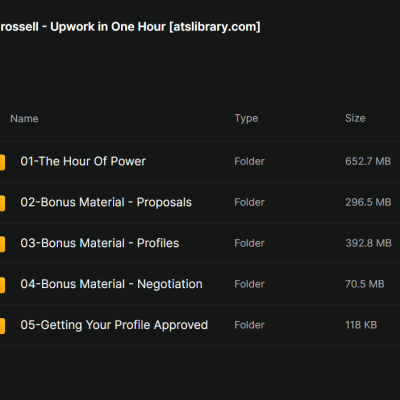Click the 652.7 MB size value
The width and height of the screenshot is (400, 400).
tap(368, 161)
